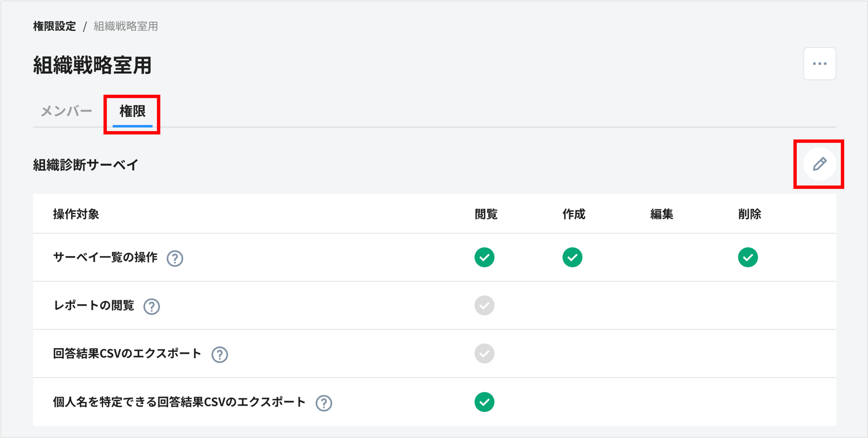Click the help icon next to レポートの閲覧
This screenshot has height=439, width=868.
pyautogui.click(x=152, y=306)
